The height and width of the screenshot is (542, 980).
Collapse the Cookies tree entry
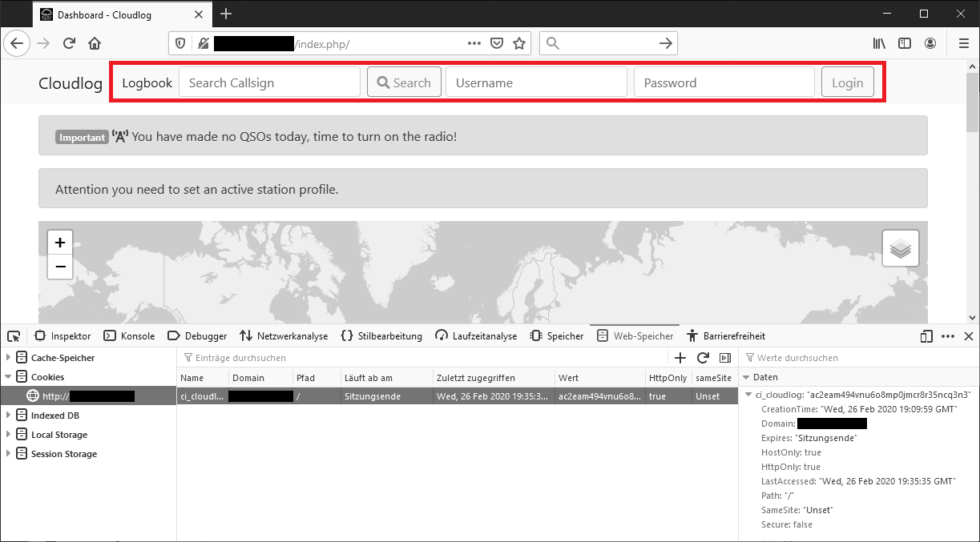point(7,376)
